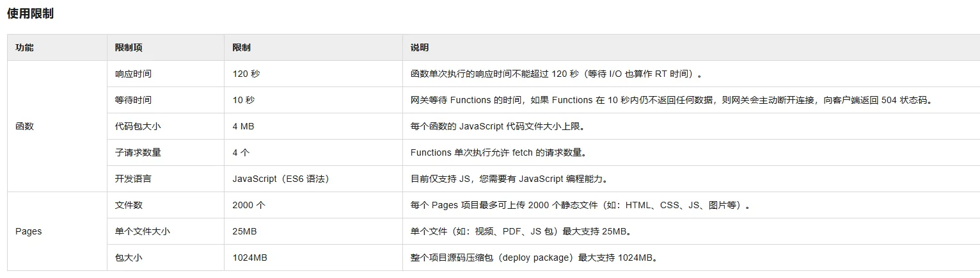Click the 使用限制 section heading
980x278 pixels.
click(30, 13)
